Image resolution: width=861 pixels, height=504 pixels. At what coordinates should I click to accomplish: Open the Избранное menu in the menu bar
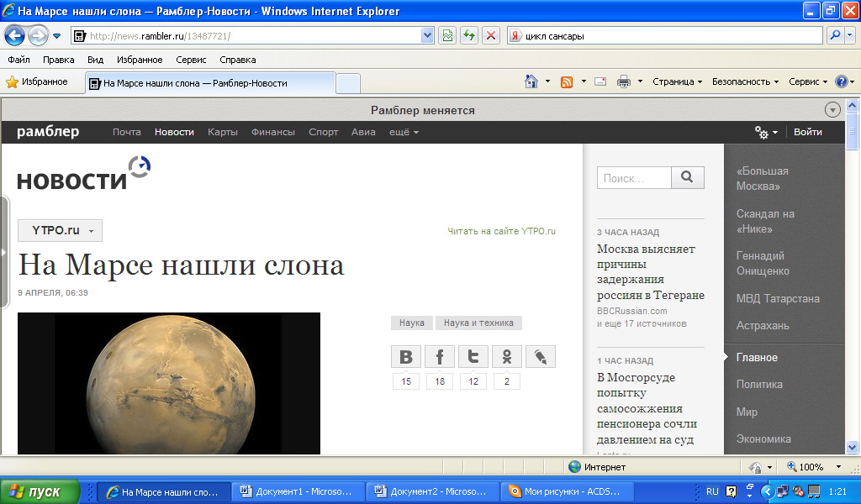[x=140, y=60]
